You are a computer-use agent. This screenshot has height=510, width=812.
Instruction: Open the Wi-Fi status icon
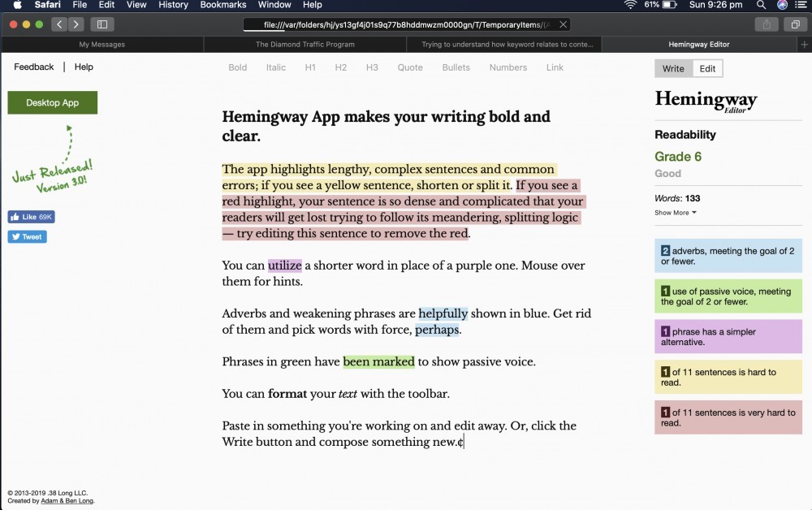(630, 5)
